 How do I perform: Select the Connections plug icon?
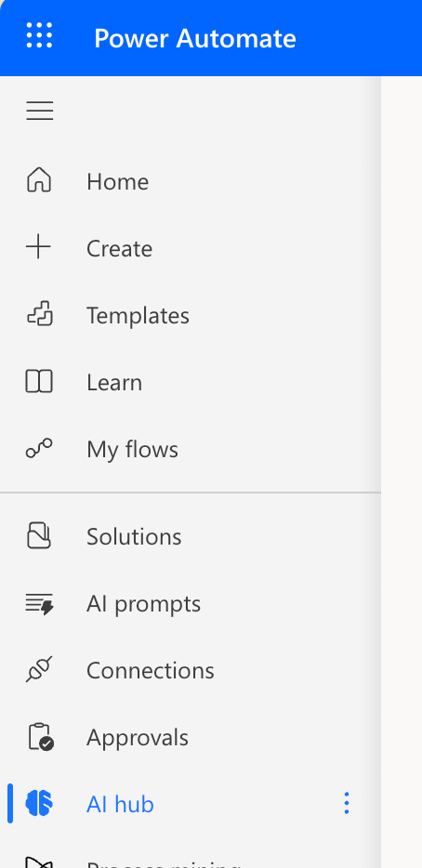(x=39, y=670)
